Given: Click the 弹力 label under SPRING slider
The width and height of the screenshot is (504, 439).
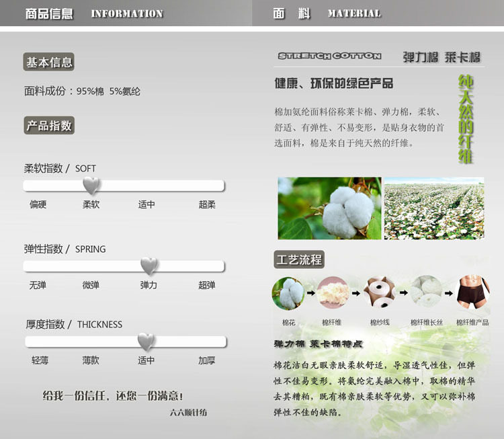Looking at the screenshot, I should pyautogui.click(x=149, y=285).
